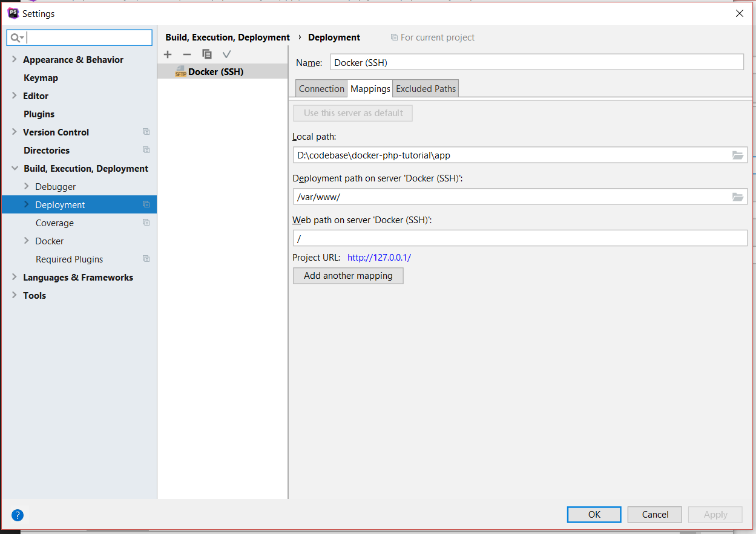Viewport: 756px width, 534px height.
Task: Expand the Tools section
Action: 15,295
